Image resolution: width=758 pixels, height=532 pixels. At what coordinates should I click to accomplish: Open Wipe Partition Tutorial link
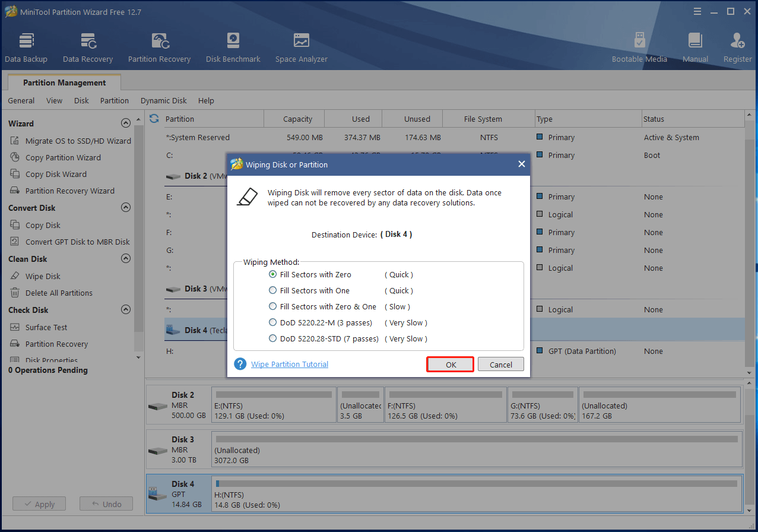click(x=290, y=364)
